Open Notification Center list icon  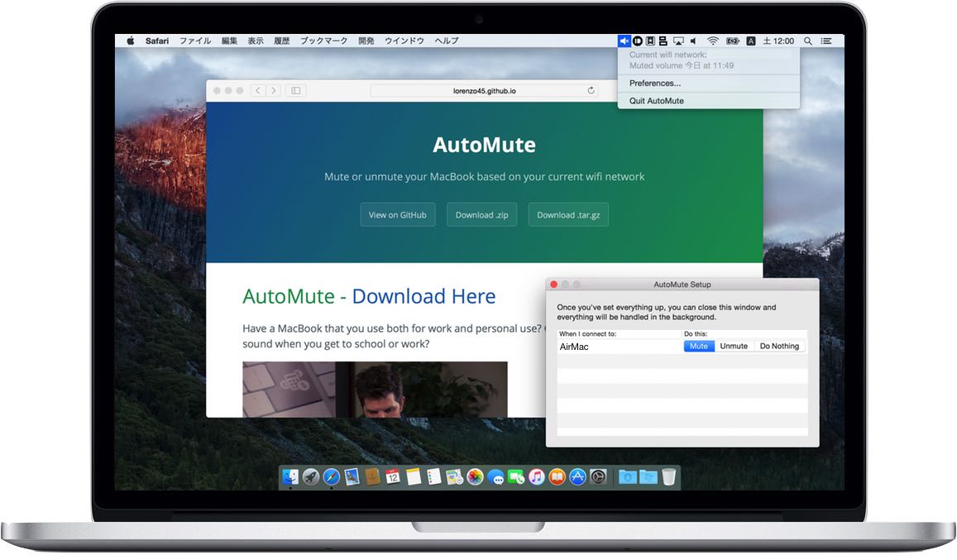825,41
